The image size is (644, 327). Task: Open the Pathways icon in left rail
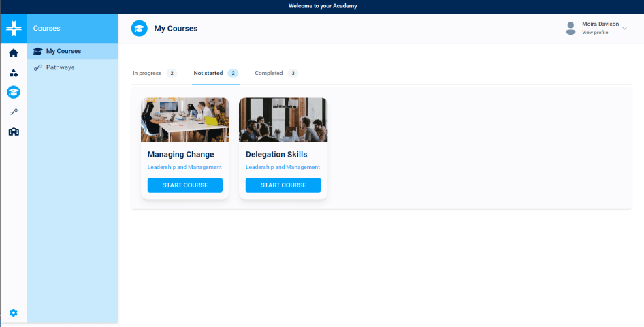(x=14, y=112)
